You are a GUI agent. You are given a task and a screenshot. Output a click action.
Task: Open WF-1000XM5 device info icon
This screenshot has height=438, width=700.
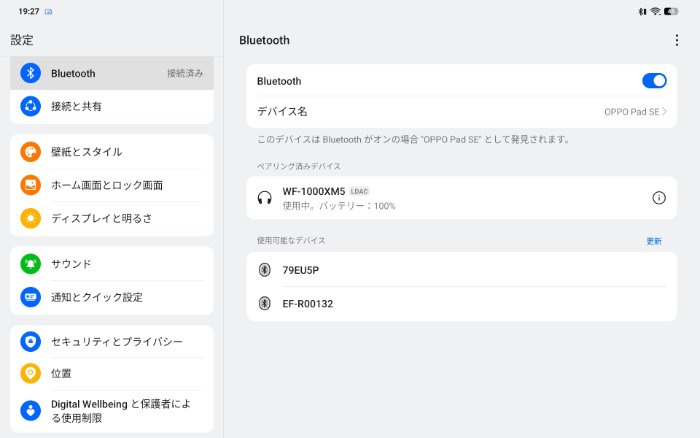tap(658, 198)
